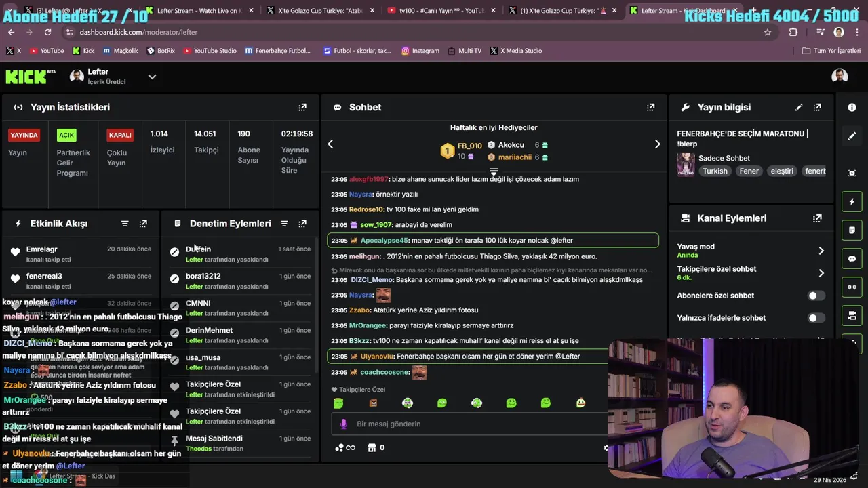This screenshot has height=488, width=868.
Task: Show next top gifter with right arrow
Action: tap(657, 144)
